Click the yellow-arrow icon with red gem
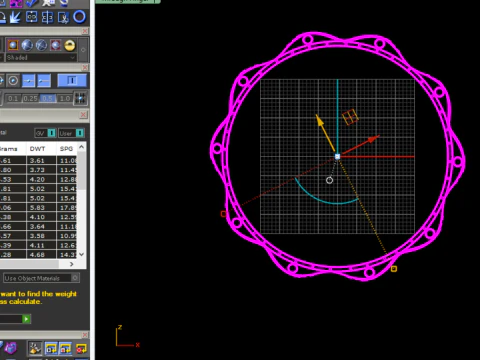Screen dimensions: 480x360 pos(81,349)
